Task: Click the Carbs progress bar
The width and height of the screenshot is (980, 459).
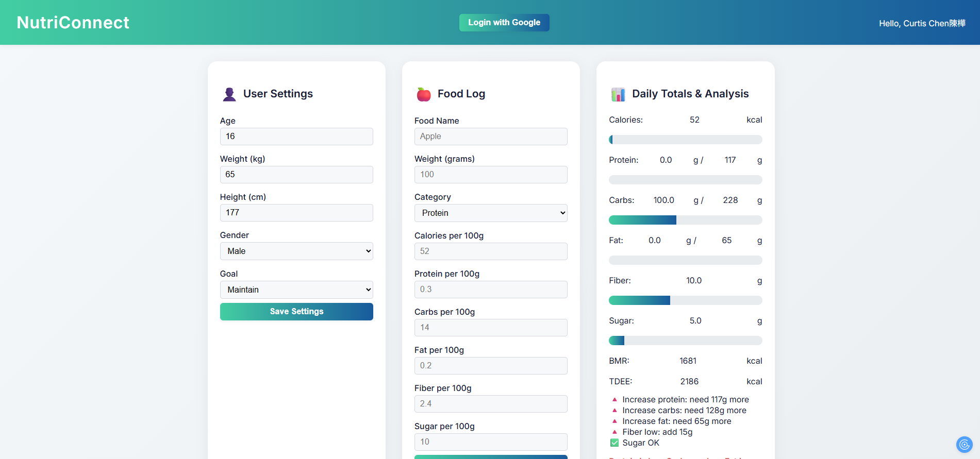Action: pos(686,220)
